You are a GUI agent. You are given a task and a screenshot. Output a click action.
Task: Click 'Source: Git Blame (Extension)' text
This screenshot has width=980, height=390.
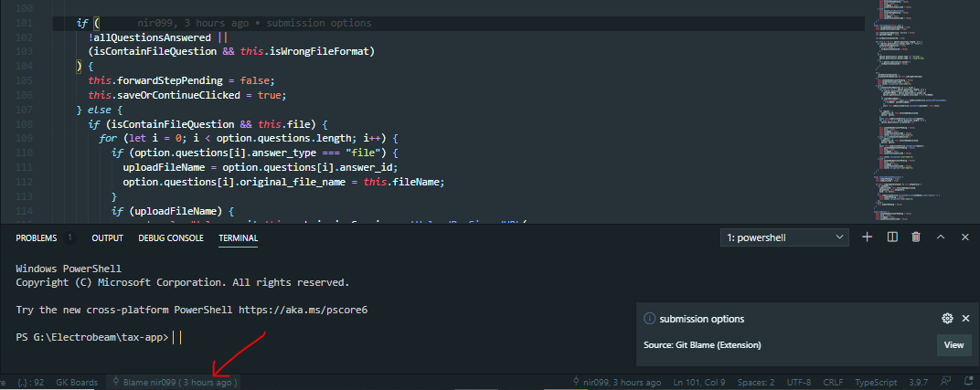[x=702, y=345]
